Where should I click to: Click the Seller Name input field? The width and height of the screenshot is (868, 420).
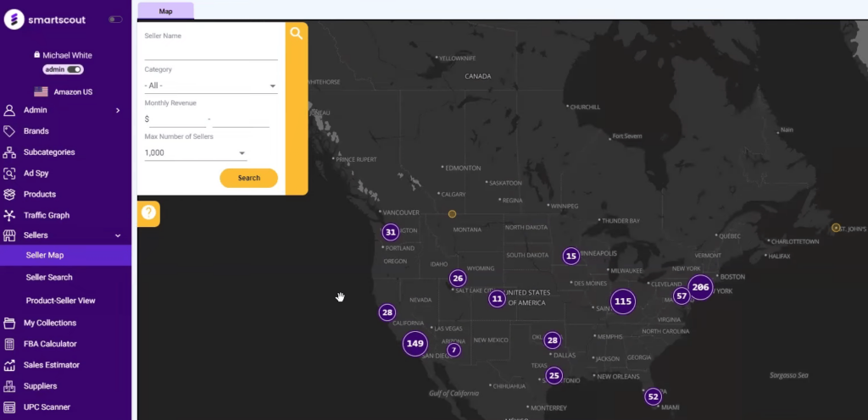[x=211, y=52]
